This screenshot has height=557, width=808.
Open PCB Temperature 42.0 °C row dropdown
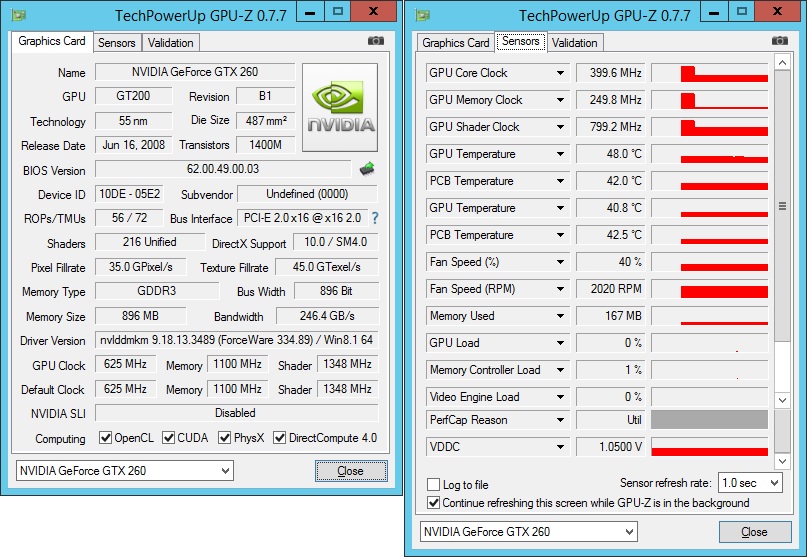560,181
